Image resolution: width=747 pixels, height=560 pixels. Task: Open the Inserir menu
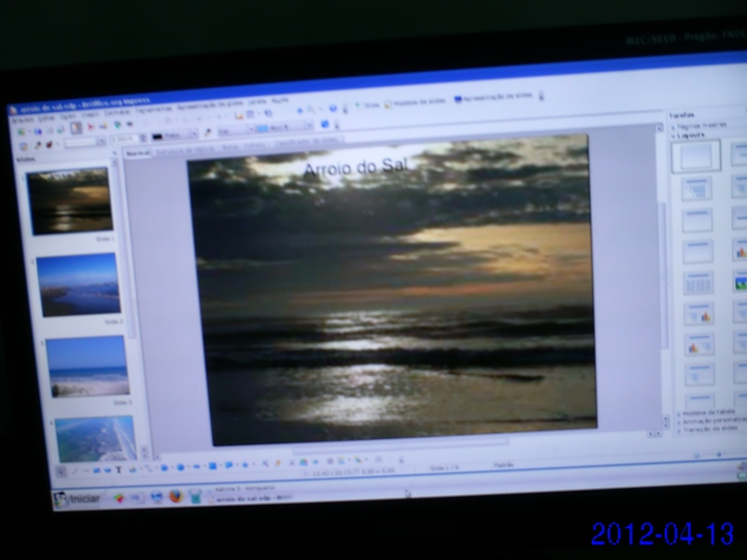(x=90, y=115)
